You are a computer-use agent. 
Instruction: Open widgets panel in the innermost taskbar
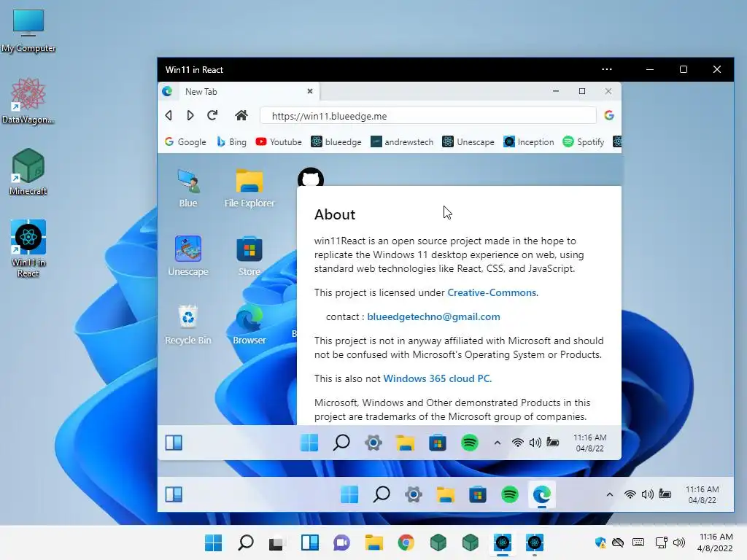pyautogui.click(x=174, y=443)
